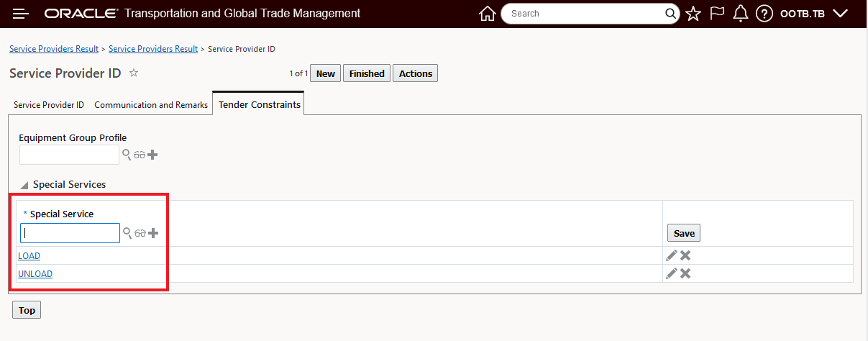View Equipment Group Profile via glasses icon

[x=140, y=155]
